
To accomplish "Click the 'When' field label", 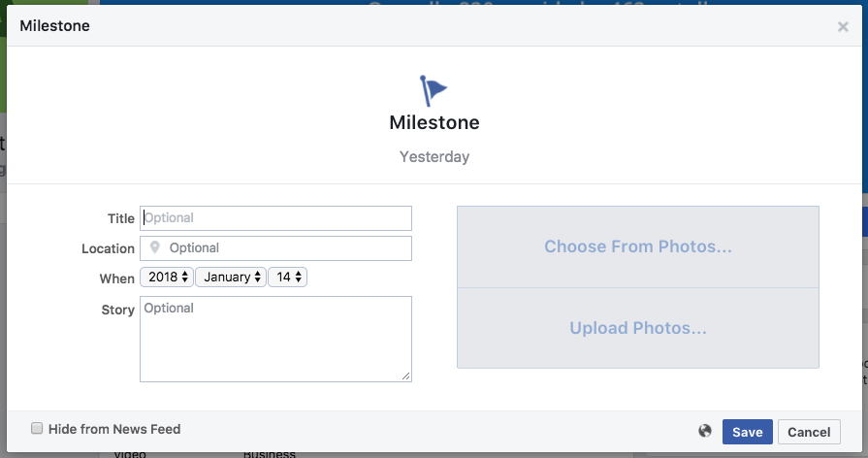I will 116,278.
